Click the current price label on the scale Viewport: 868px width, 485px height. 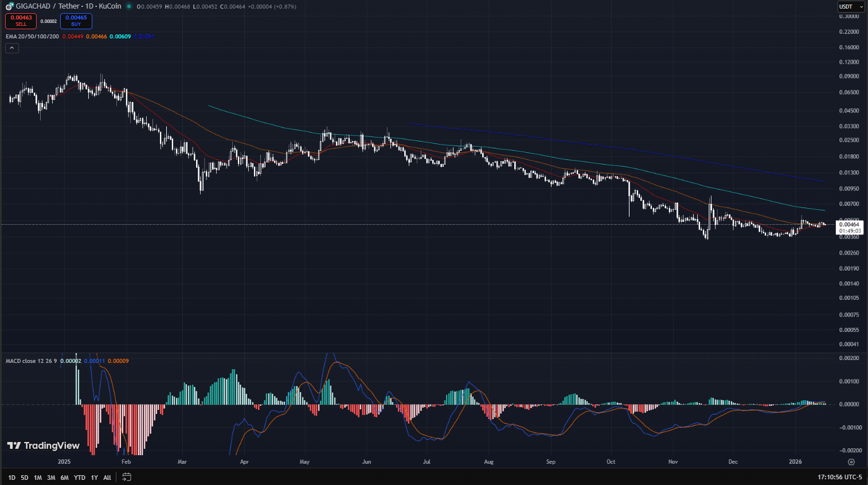(850, 225)
